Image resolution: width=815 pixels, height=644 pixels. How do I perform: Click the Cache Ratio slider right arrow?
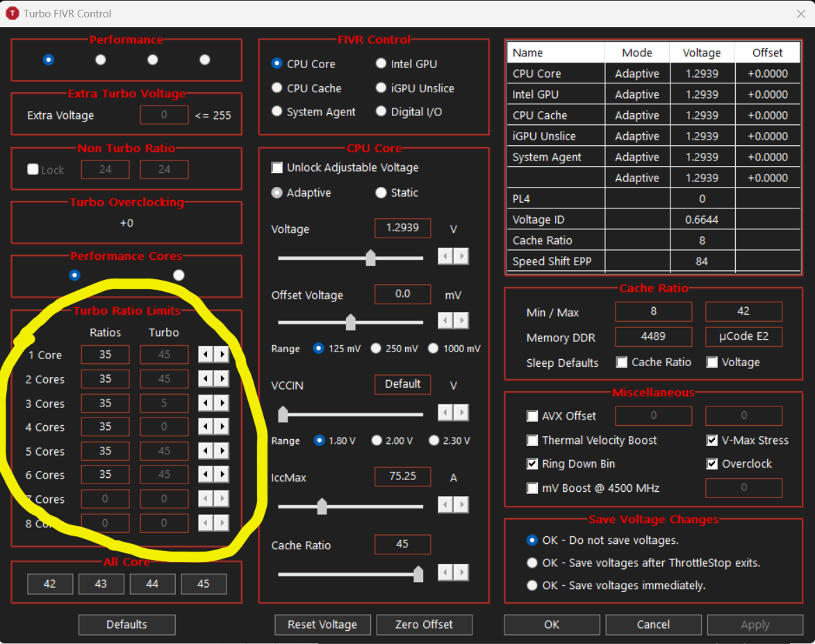461,572
